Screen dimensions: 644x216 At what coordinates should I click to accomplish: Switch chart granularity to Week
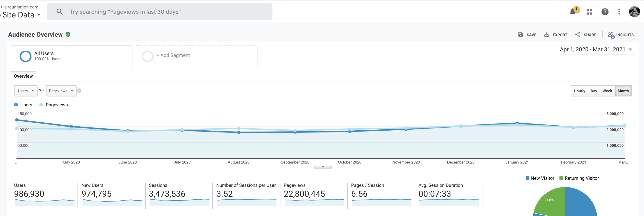607,91
